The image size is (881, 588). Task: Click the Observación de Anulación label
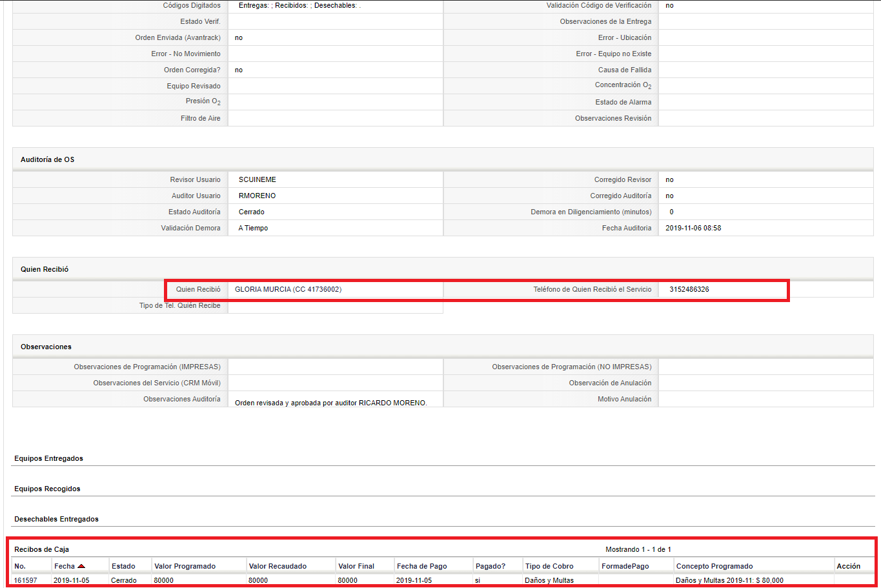coord(610,383)
